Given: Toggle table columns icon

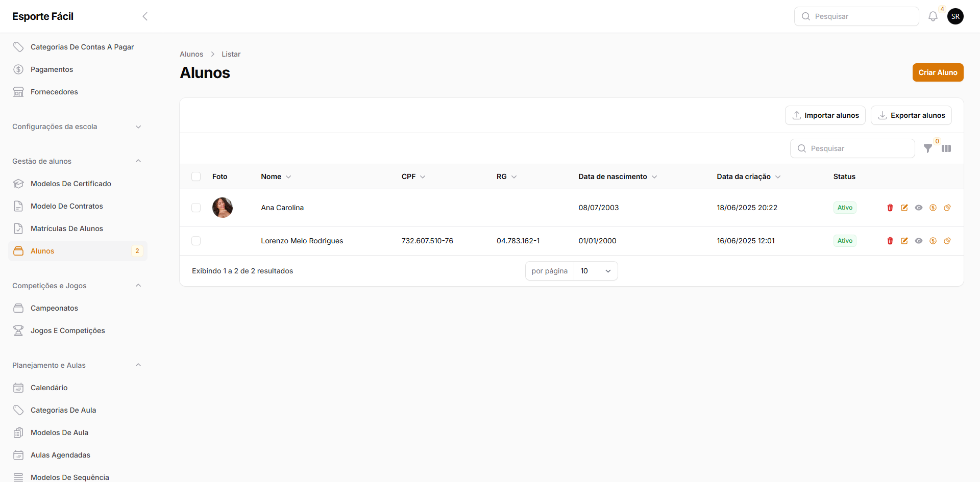Looking at the screenshot, I should (946, 148).
